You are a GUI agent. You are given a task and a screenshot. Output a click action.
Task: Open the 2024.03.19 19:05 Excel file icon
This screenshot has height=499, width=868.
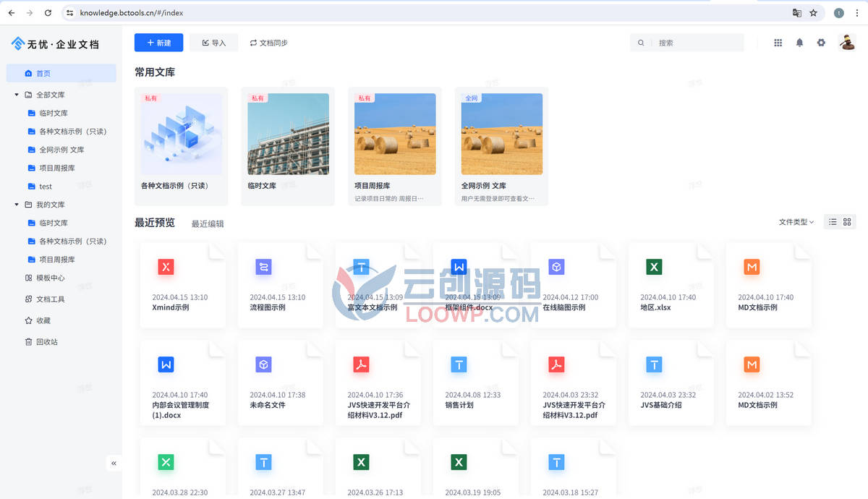[x=459, y=462]
